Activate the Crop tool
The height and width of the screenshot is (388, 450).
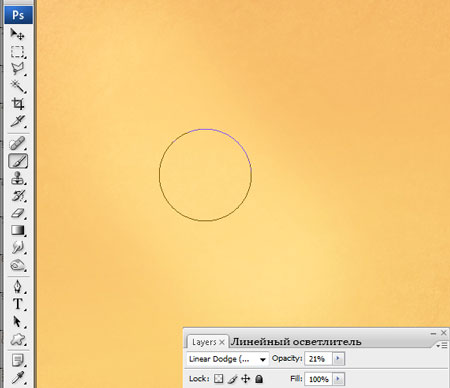pos(17,103)
